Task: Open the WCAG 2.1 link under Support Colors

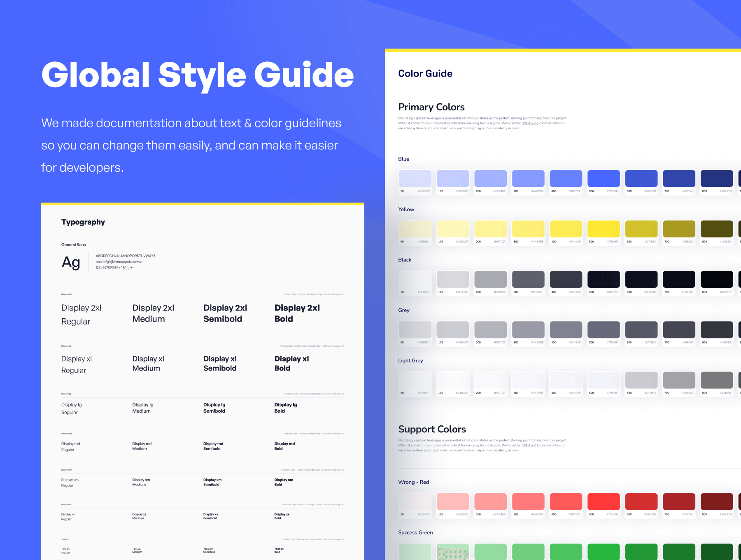Action: pyautogui.click(x=530, y=445)
